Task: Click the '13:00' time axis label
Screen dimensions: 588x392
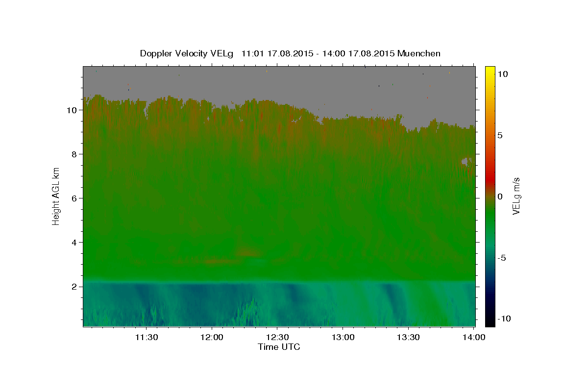Action: [343, 337]
